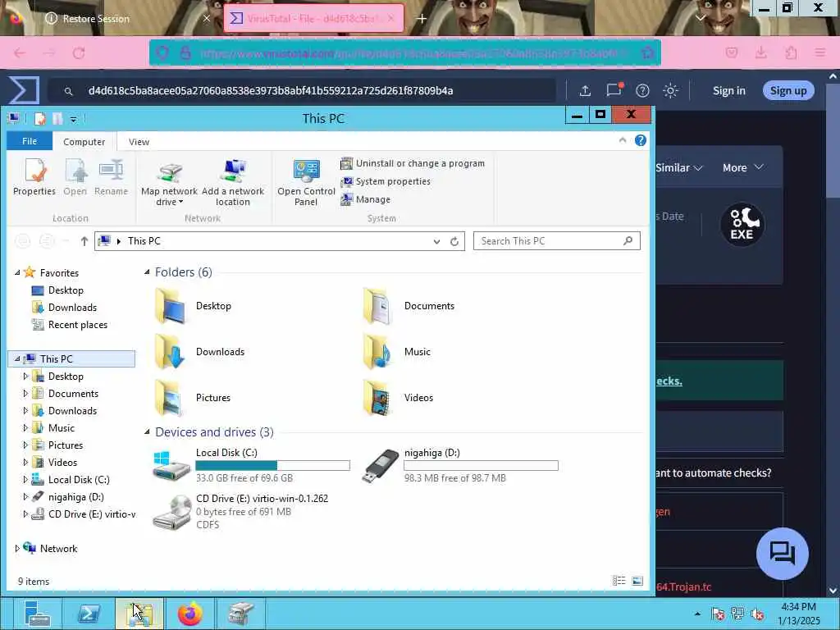
Task: Expand Local Disk (C:) tree node
Action: point(25,480)
